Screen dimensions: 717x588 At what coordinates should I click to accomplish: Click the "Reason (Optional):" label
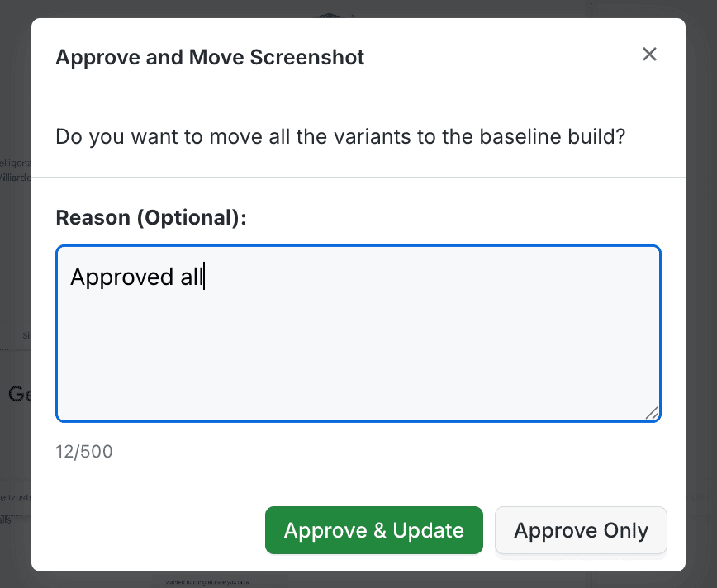(x=136, y=217)
